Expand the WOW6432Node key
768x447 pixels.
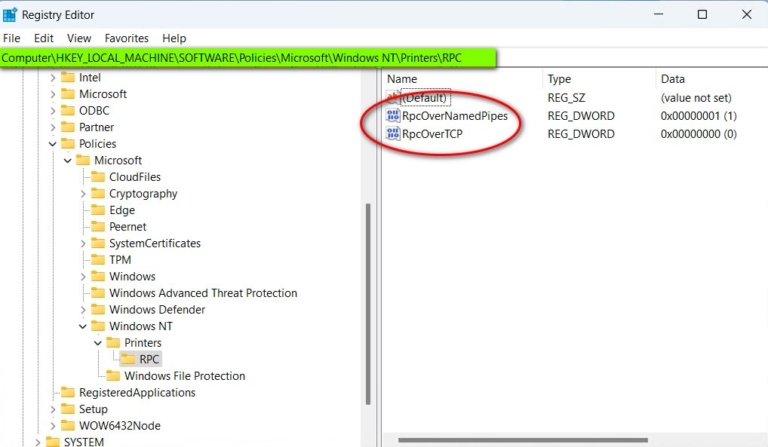(x=53, y=426)
